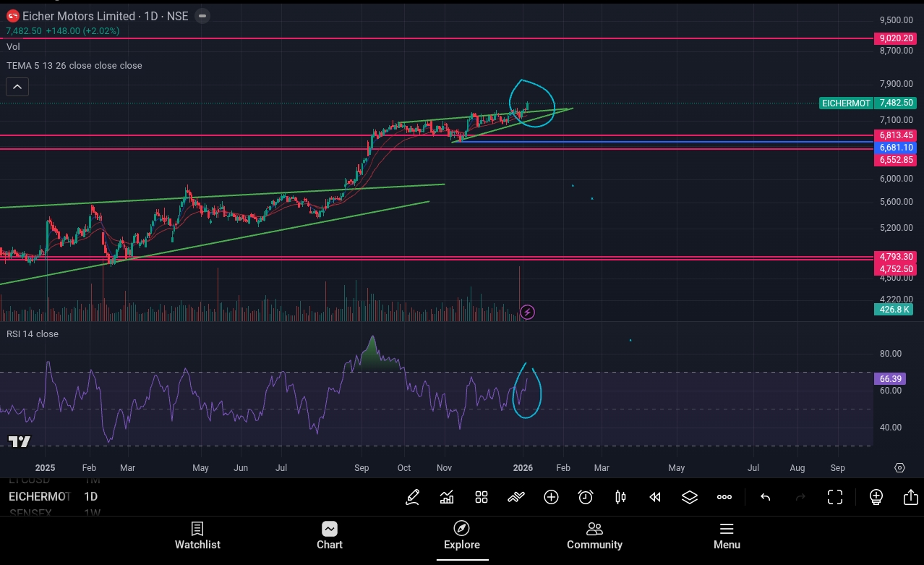Viewport: 924px width, 565px height.
Task: Open the Community tab
Action: (x=594, y=536)
